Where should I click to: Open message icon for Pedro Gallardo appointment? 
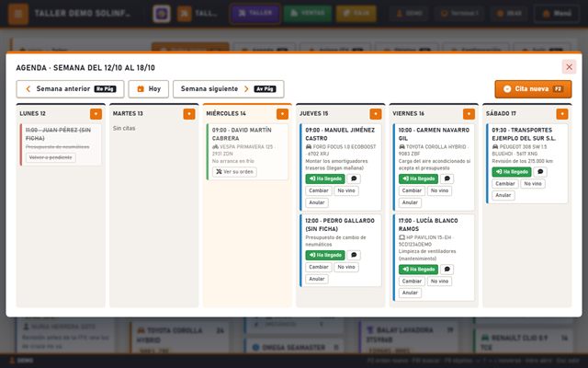coord(354,256)
